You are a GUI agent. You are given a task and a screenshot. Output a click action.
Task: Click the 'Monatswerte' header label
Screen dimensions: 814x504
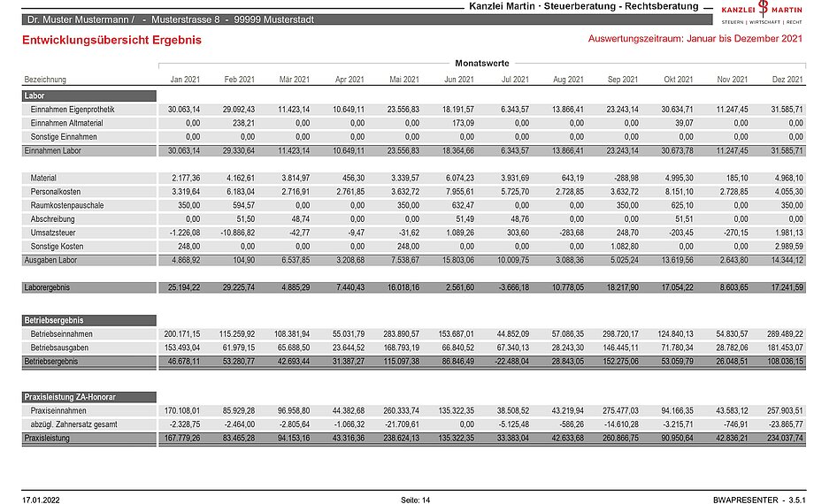tap(481, 64)
